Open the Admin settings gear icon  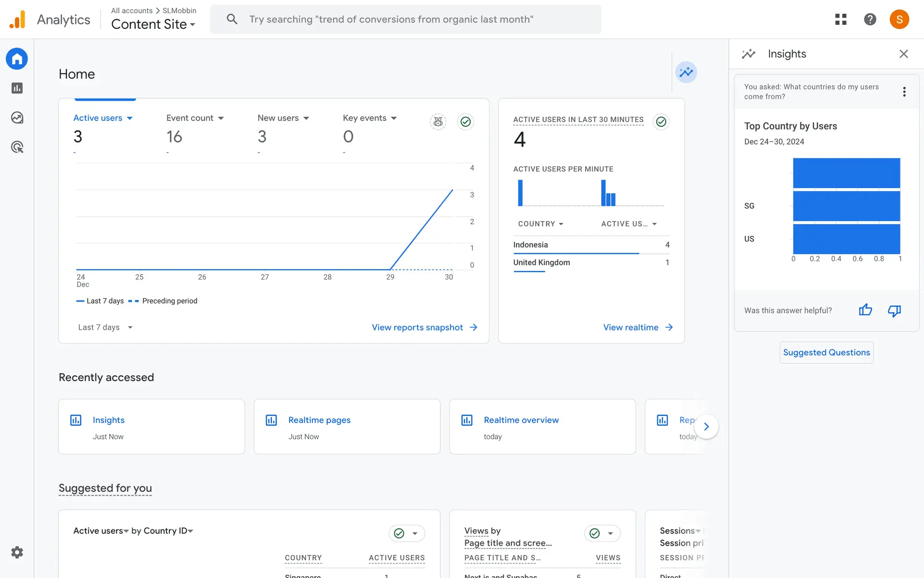tap(17, 552)
